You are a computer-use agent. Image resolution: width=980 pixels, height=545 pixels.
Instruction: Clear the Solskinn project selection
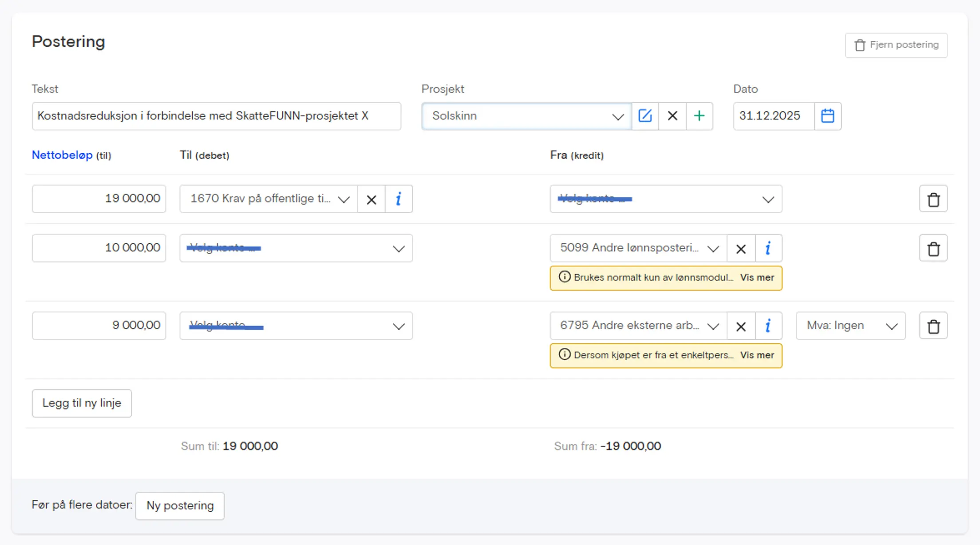click(672, 116)
